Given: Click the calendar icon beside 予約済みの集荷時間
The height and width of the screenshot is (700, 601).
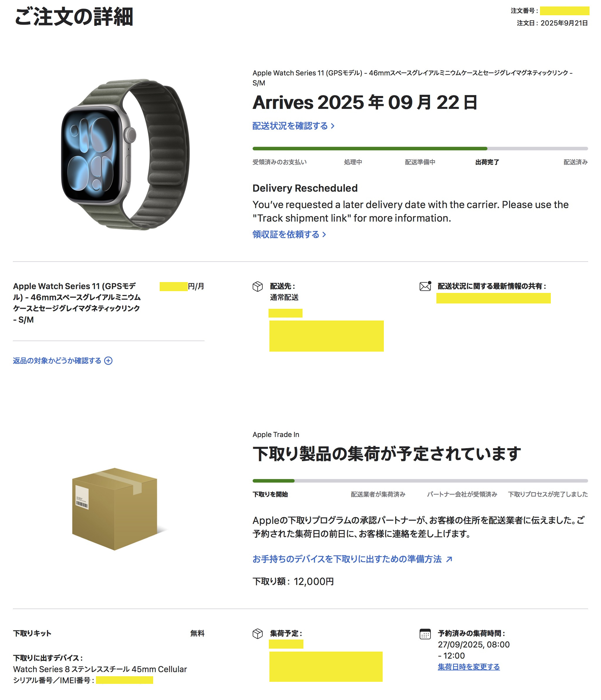Looking at the screenshot, I should [x=425, y=634].
